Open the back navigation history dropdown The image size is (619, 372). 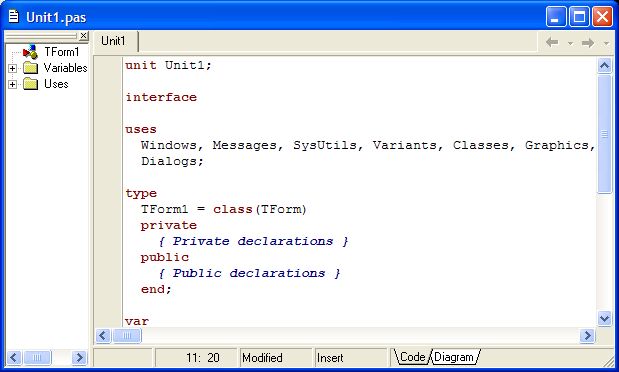(570, 43)
